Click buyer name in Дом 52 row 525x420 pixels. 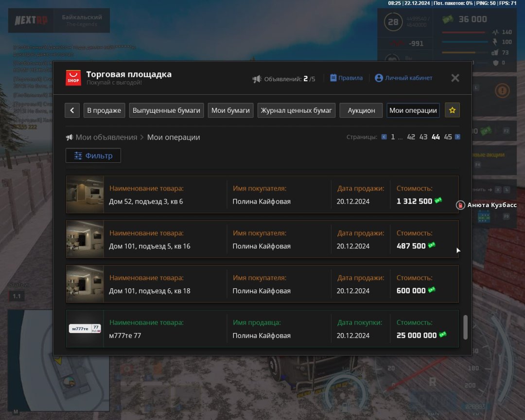(x=262, y=202)
